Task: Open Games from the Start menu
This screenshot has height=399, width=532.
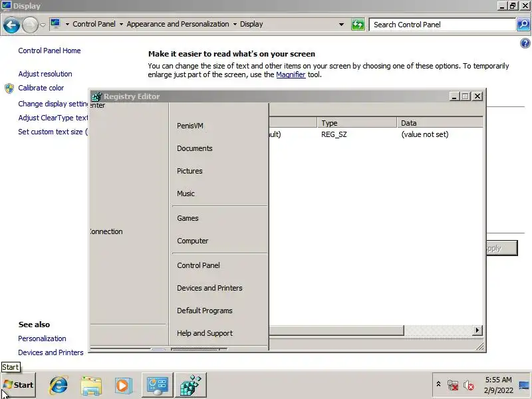Action: (x=188, y=218)
